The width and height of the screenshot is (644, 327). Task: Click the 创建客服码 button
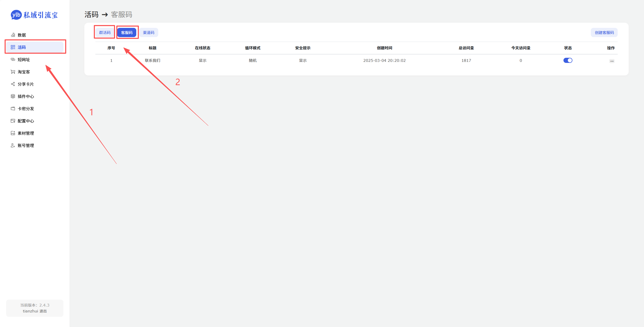pos(604,32)
